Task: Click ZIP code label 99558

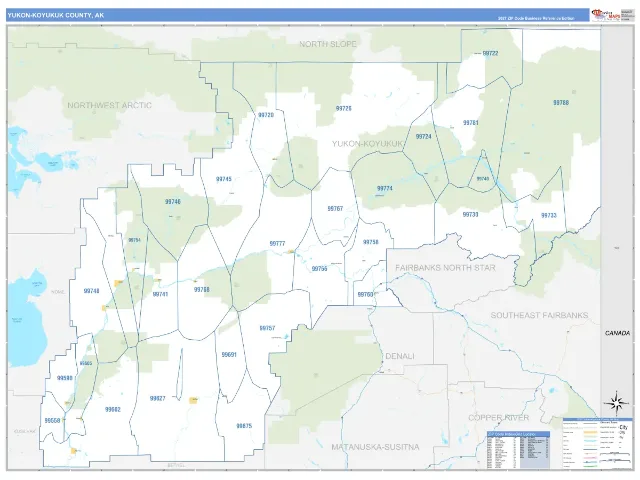Action: 52,420
